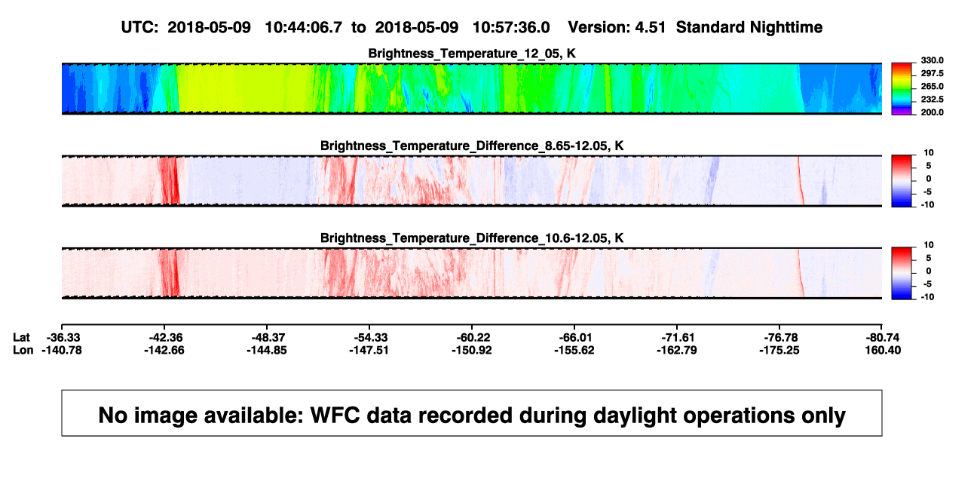Click "5" on the 10.6-12.05 scale
The image size is (980, 503).
pyautogui.click(x=929, y=258)
